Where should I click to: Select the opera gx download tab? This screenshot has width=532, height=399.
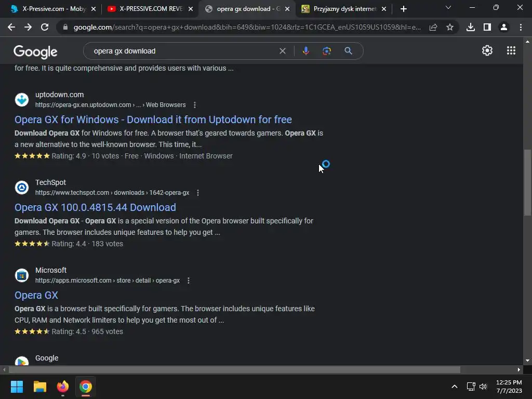coord(248,9)
